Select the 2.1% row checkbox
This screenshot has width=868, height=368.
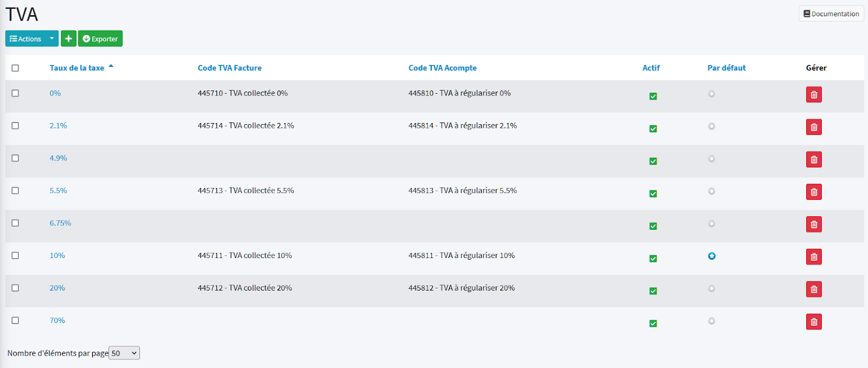point(15,126)
